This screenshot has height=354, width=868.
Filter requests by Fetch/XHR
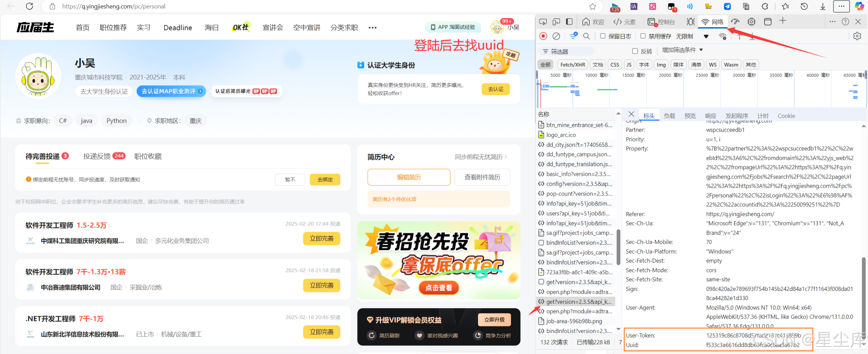point(573,65)
